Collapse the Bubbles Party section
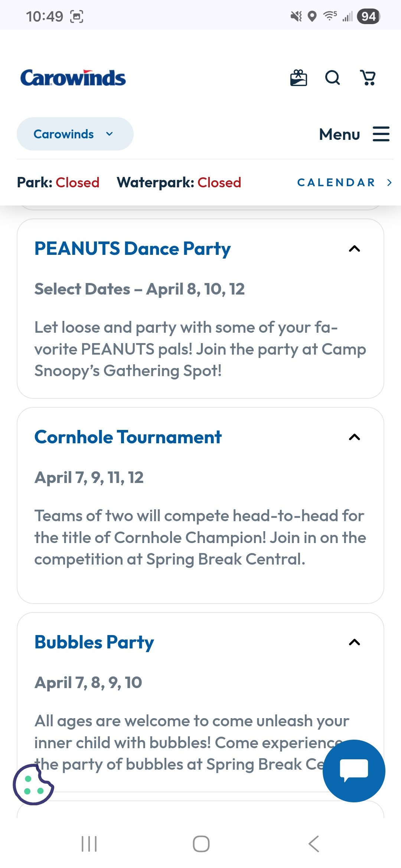Screen dimensions: 401x868 click(355, 642)
